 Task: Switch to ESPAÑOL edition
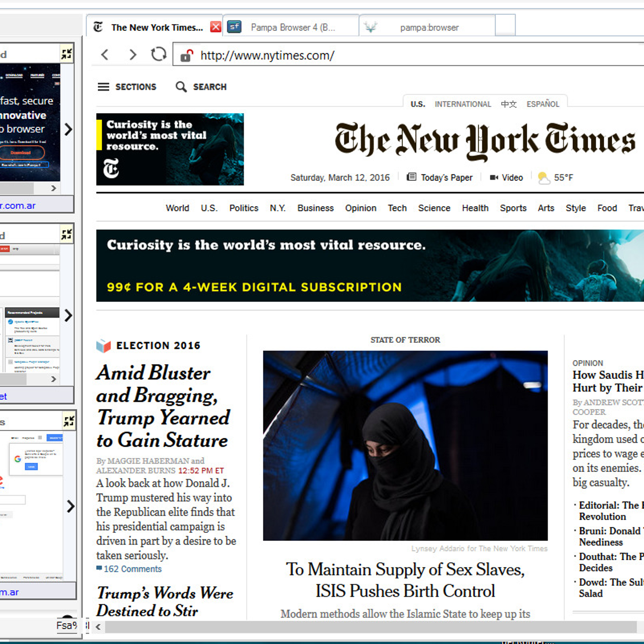pos(543,104)
